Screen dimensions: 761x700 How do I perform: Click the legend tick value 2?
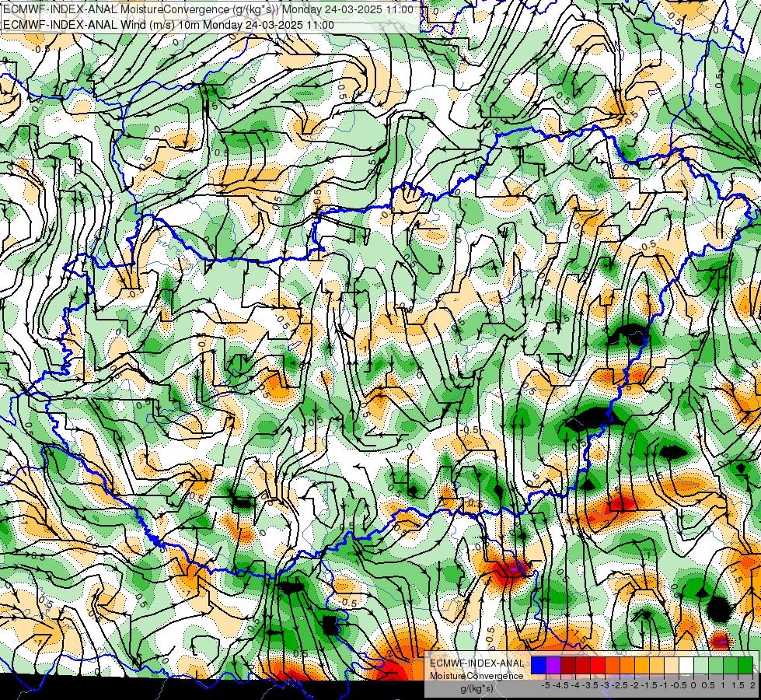[x=752, y=685]
